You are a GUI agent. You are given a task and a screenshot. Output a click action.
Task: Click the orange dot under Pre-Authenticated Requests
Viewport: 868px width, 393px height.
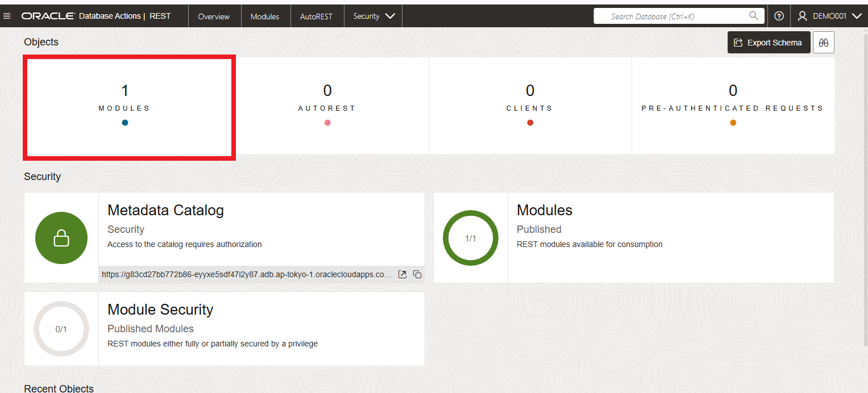(x=733, y=123)
